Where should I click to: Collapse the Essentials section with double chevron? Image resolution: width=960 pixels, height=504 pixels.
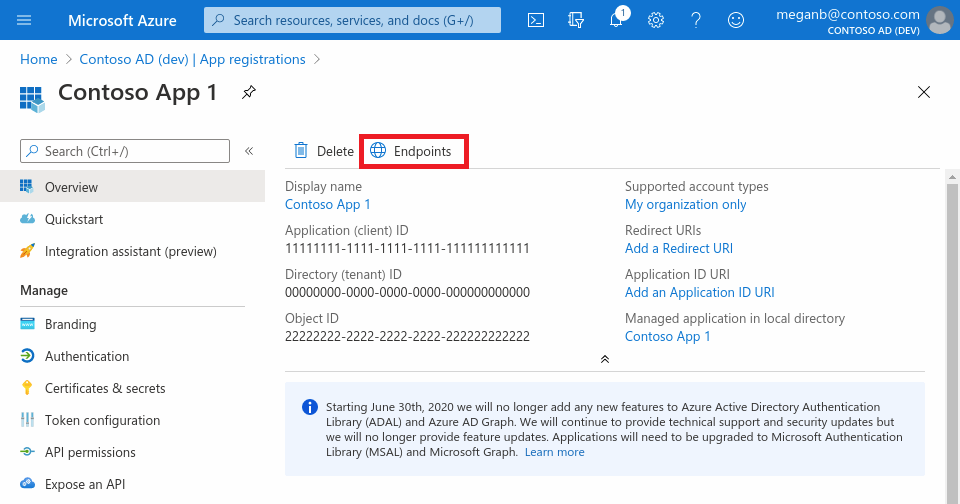[605, 359]
